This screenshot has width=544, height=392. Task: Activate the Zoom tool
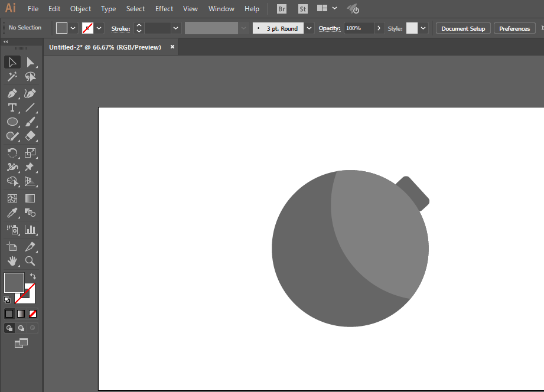point(30,261)
